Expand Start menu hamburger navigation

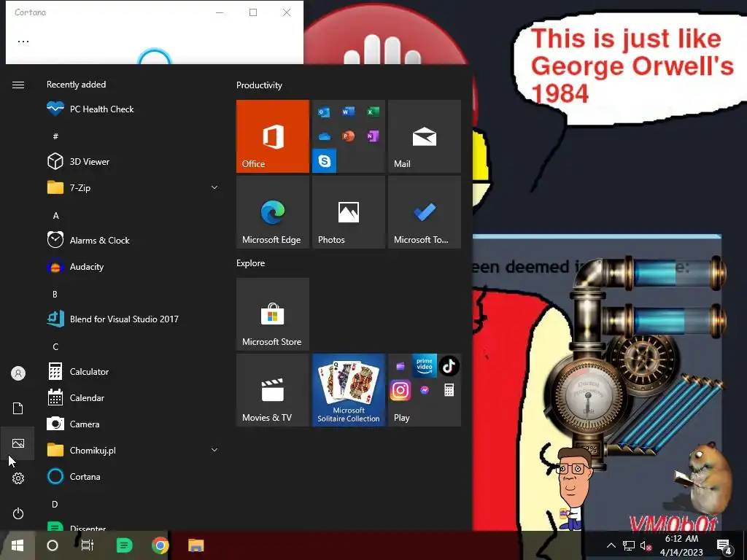pyautogui.click(x=18, y=85)
